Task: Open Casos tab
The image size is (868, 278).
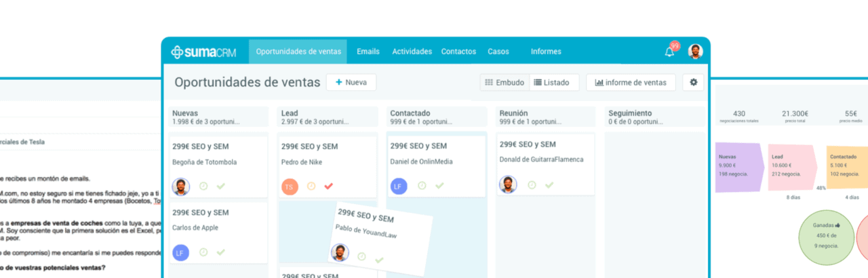Action: (498, 52)
